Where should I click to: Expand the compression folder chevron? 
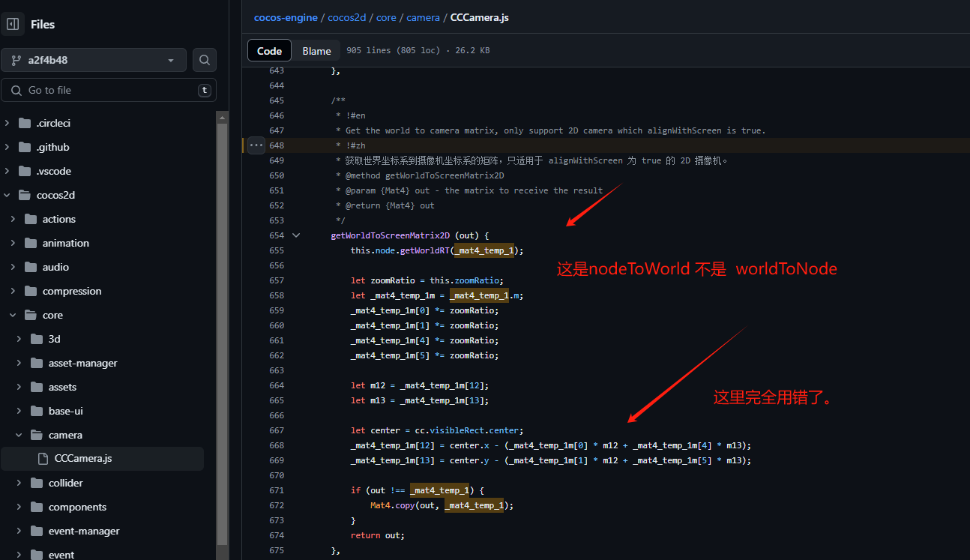13,291
